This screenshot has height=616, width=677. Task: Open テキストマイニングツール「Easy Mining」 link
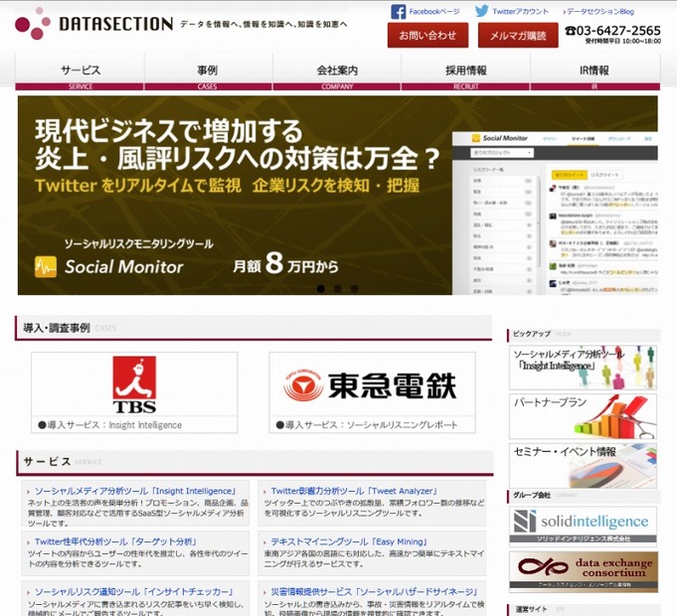click(349, 541)
